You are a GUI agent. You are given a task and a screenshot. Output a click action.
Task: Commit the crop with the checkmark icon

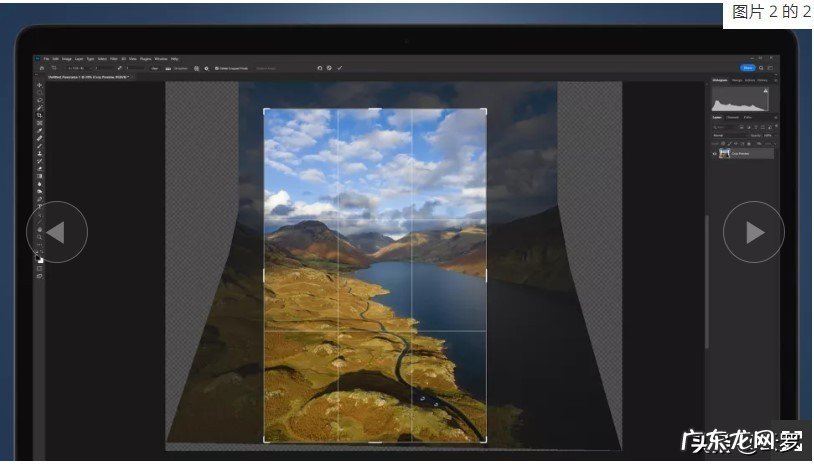coord(340,68)
